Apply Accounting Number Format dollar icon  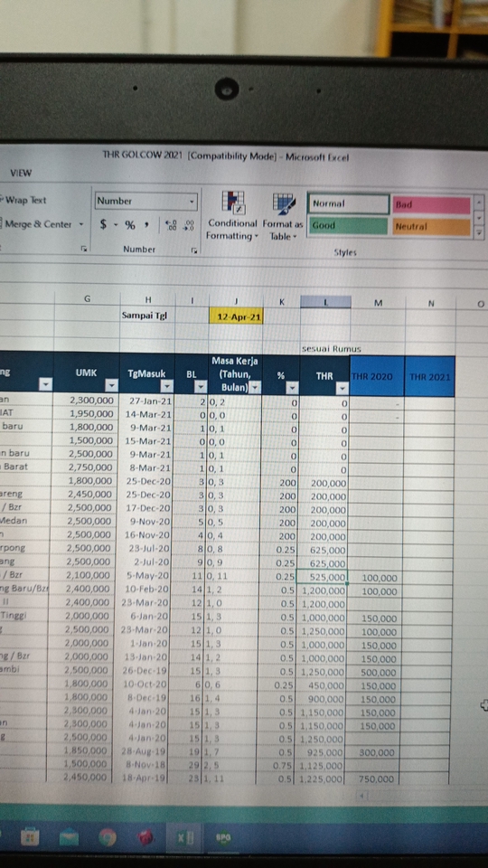pyautogui.click(x=103, y=225)
